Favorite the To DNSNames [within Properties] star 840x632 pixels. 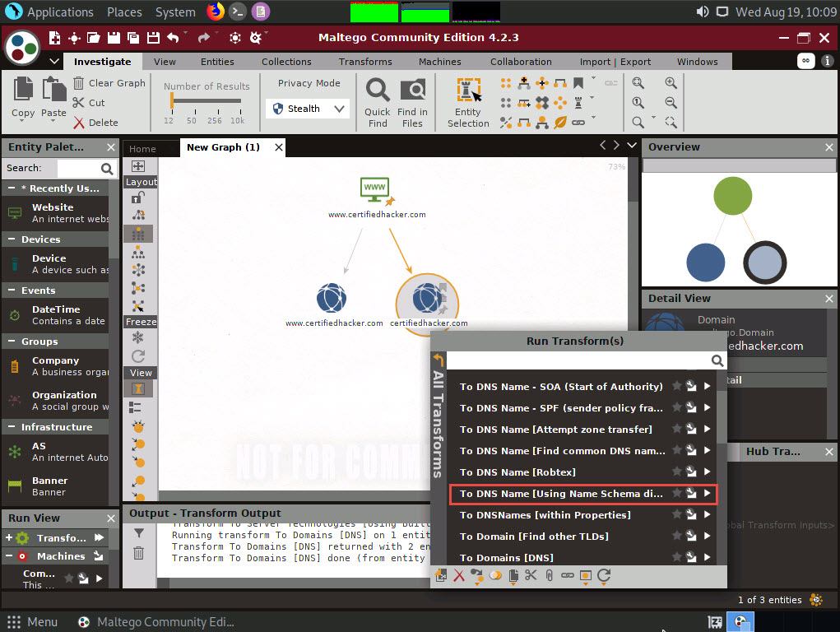point(676,514)
